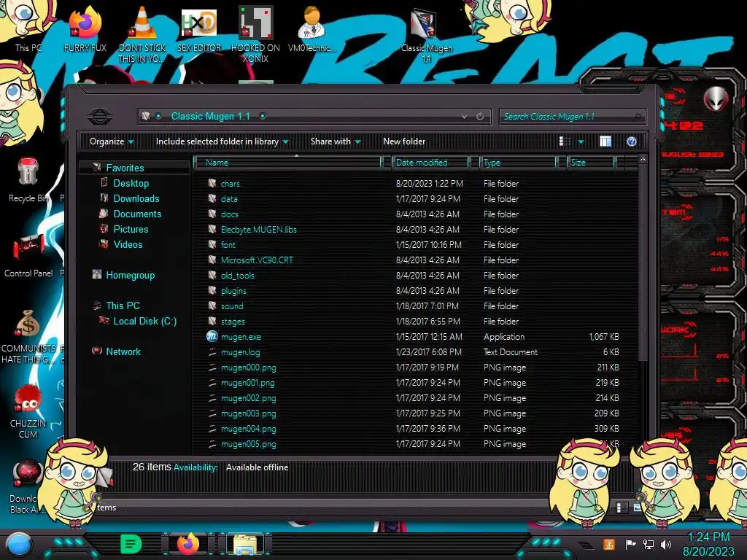
Task: Open the Explorer help question mark icon
Action: pyautogui.click(x=632, y=141)
